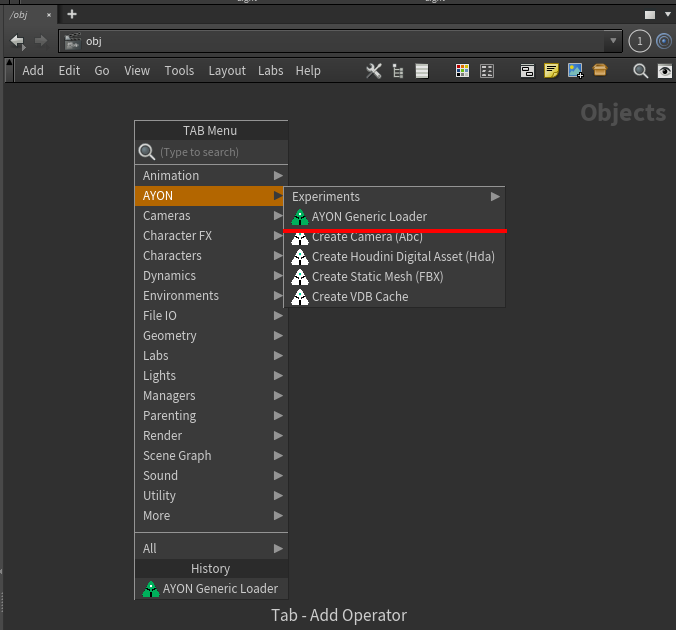Create a network box icon
The height and width of the screenshot is (630, 676).
point(527,71)
